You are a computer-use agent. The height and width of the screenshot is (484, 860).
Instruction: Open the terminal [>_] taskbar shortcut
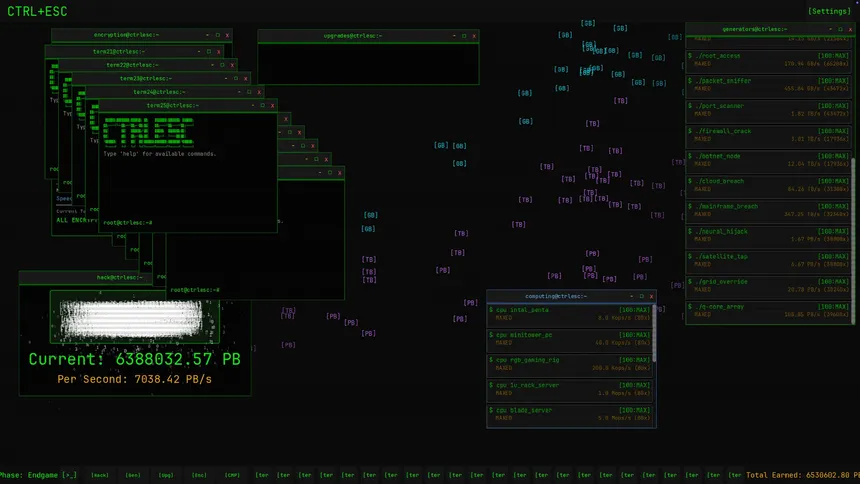(x=69, y=475)
